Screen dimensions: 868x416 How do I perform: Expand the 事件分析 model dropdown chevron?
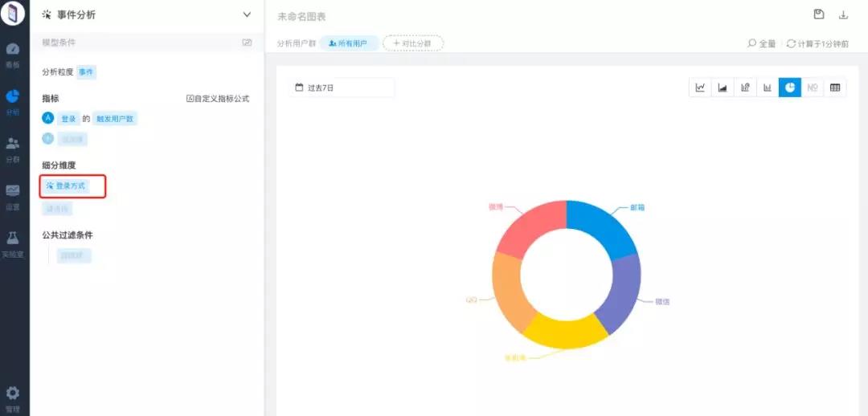[247, 14]
